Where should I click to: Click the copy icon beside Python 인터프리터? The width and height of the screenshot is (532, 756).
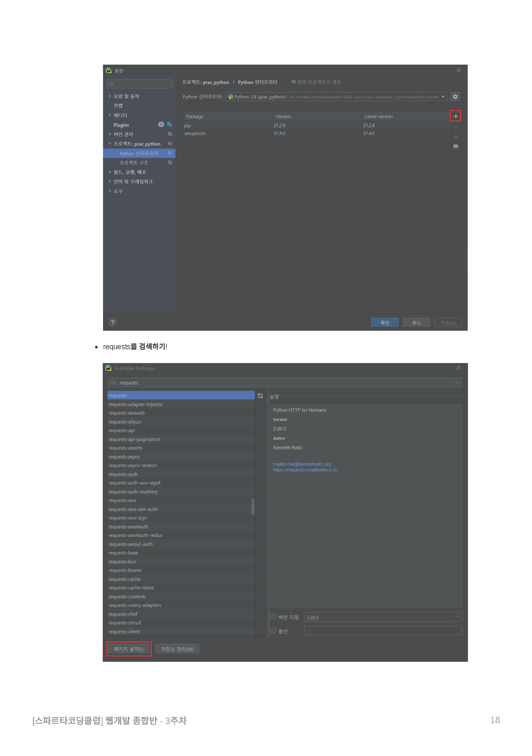[170, 153]
